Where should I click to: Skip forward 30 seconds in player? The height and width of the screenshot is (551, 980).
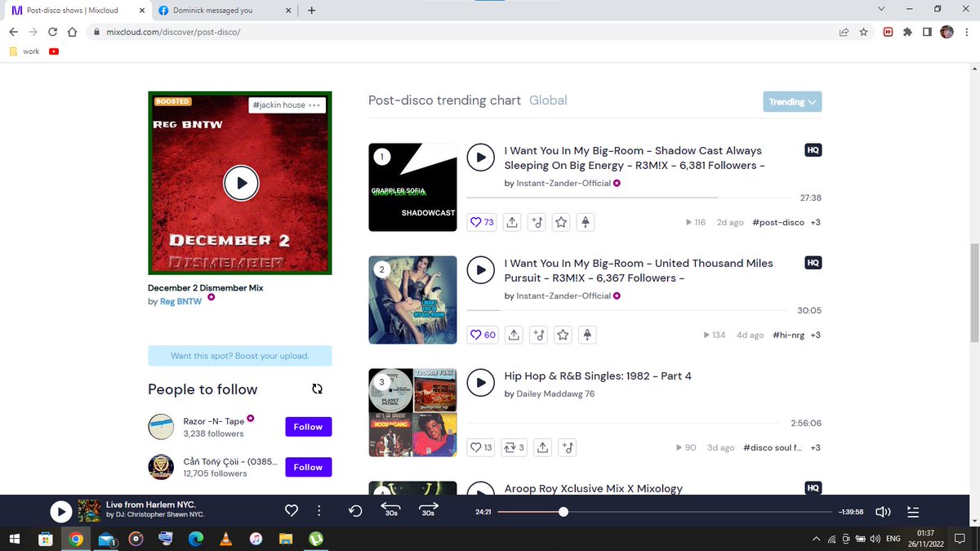(x=428, y=510)
